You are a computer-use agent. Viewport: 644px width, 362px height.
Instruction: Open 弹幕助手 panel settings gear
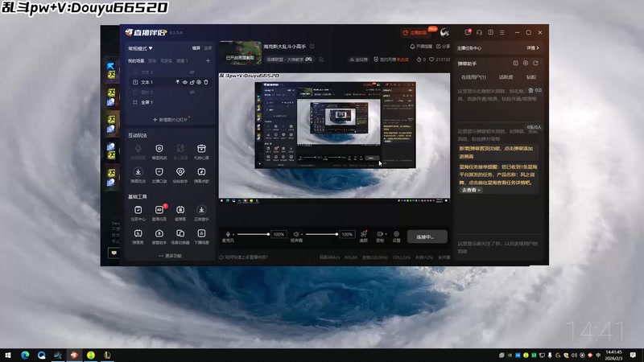point(526,64)
